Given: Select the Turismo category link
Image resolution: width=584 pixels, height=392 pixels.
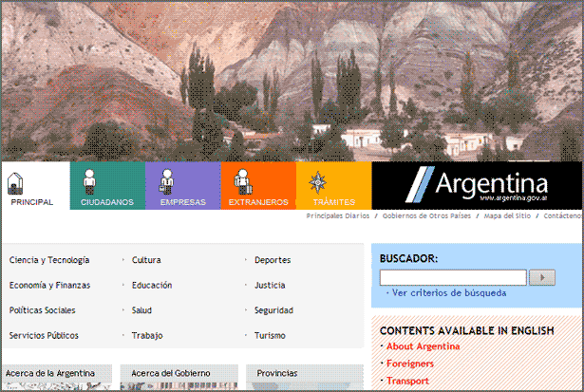Looking at the screenshot, I should pos(270,335).
